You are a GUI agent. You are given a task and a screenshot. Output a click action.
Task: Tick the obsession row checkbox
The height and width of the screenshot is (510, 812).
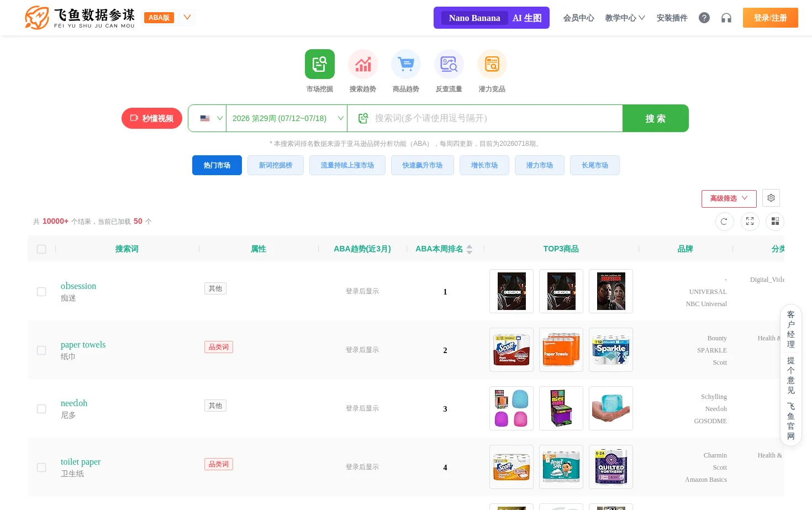(x=41, y=292)
